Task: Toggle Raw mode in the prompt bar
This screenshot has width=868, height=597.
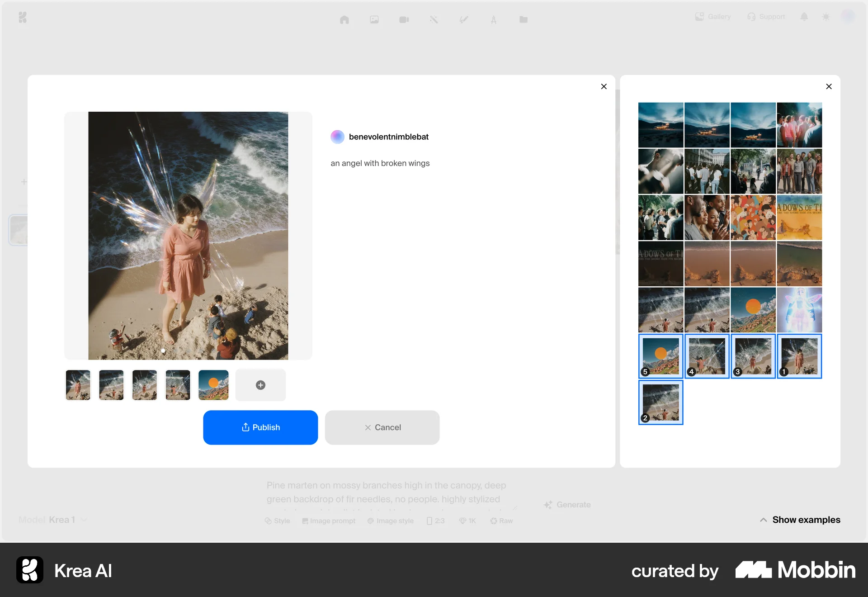Action: pos(501,521)
